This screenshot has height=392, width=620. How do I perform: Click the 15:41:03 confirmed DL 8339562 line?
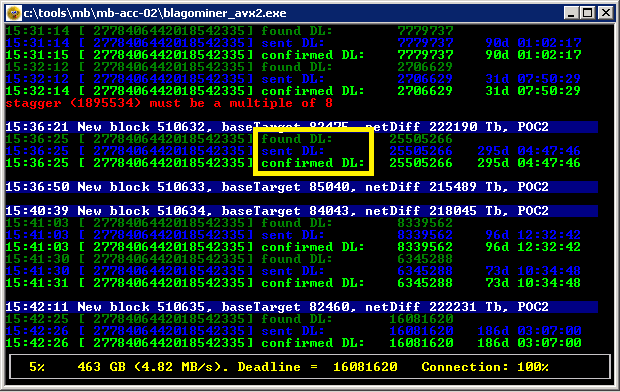click(293, 247)
